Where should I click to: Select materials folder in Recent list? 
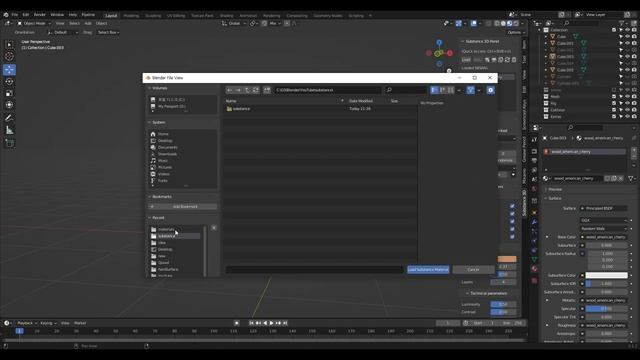click(x=167, y=229)
